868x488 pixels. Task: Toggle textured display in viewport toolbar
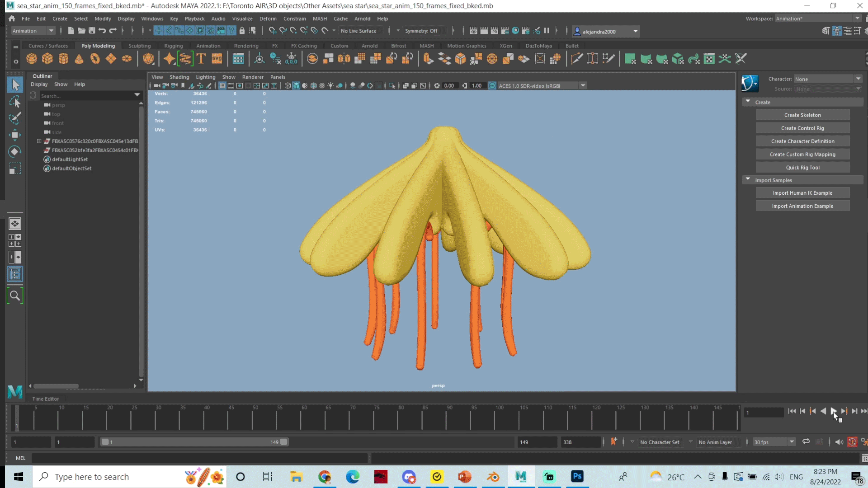coord(322,85)
